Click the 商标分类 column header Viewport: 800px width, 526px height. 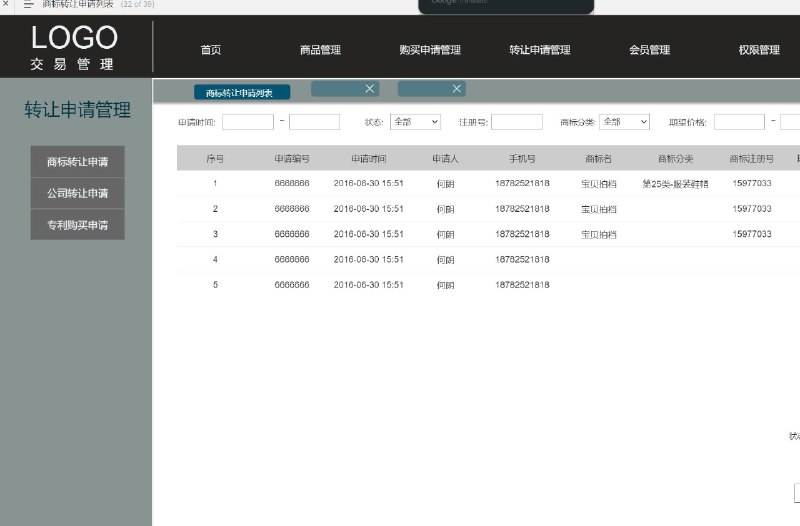tap(676, 159)
